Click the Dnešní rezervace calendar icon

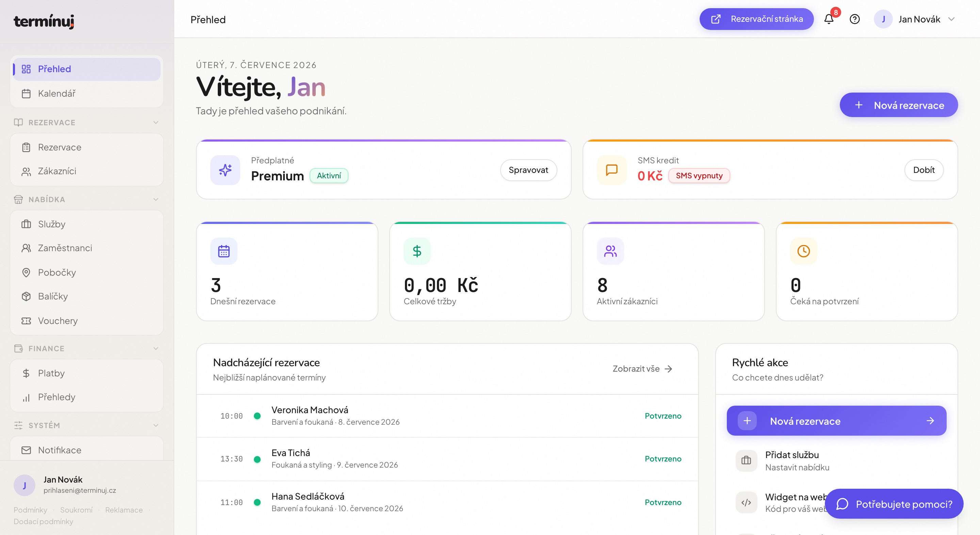tap(224, 251)
